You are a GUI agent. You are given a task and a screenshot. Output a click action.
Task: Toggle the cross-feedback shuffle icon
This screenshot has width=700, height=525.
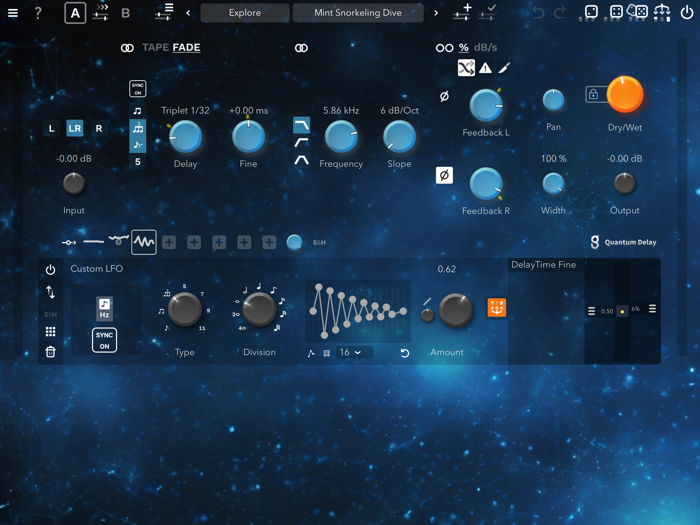466,68
